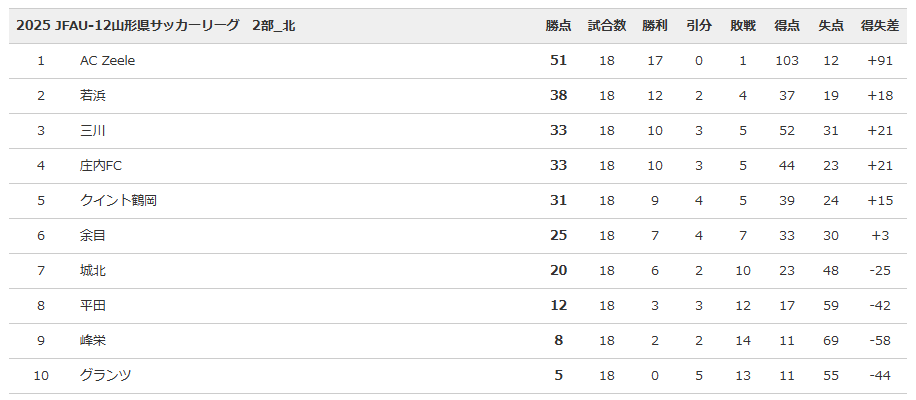Select the 若浜 team name
Viewport: 916px width, 400px height.
(93, 96)
